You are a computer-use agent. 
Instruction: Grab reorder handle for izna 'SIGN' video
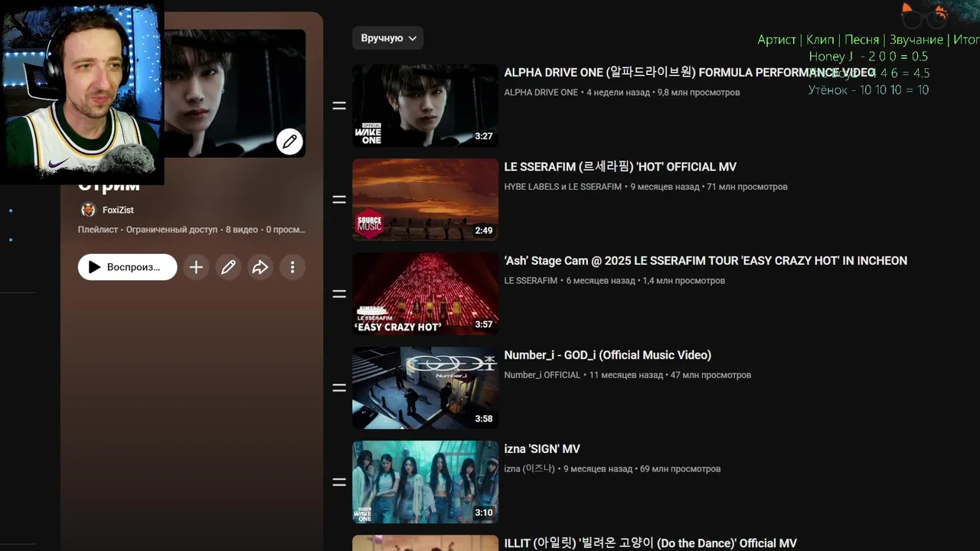click(x=339, y=482)
